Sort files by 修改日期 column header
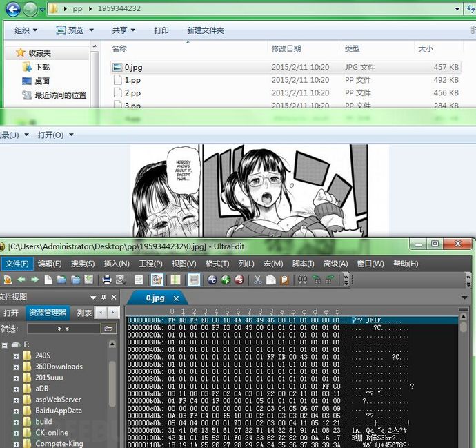Viewport: 476px width, 448px height. click(286, 48)
